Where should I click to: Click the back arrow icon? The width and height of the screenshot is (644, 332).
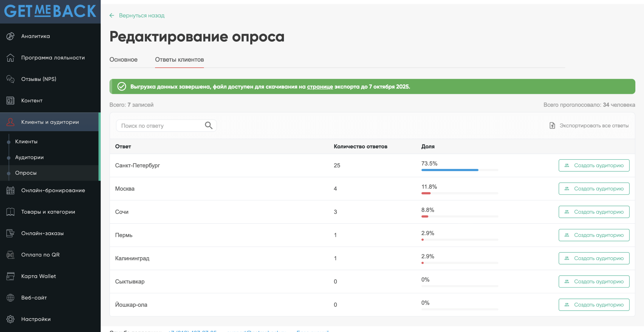(x=112, y=15)
